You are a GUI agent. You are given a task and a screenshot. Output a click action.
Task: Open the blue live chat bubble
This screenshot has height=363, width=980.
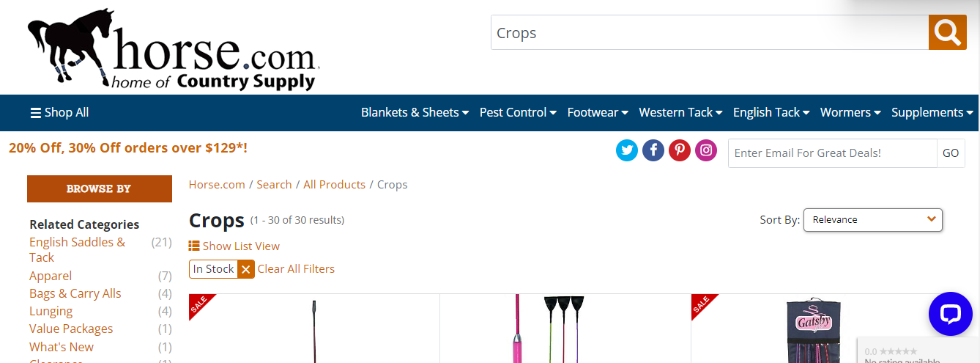click(950, 314)
